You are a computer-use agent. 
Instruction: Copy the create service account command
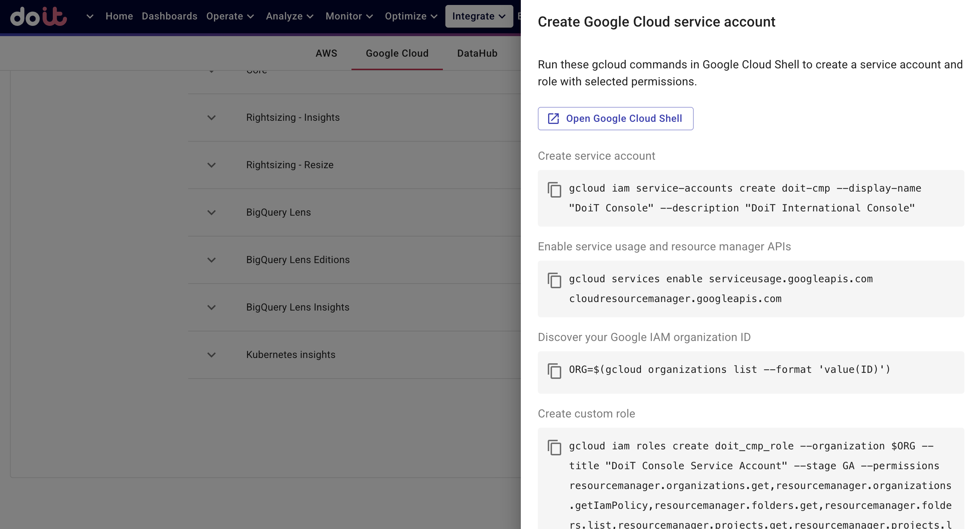coord(554,190)
